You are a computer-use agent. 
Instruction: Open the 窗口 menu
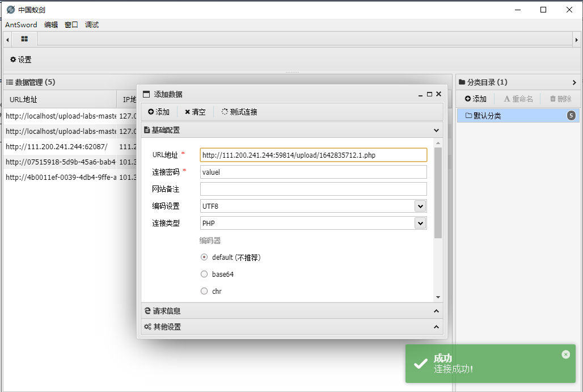point(71,25)
